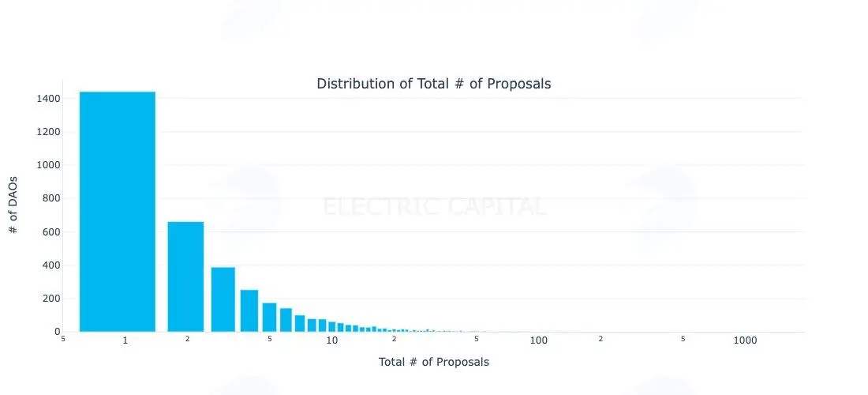Click the y-axis label # of DAOs
868x395 pixels.
tap(14, 205)
